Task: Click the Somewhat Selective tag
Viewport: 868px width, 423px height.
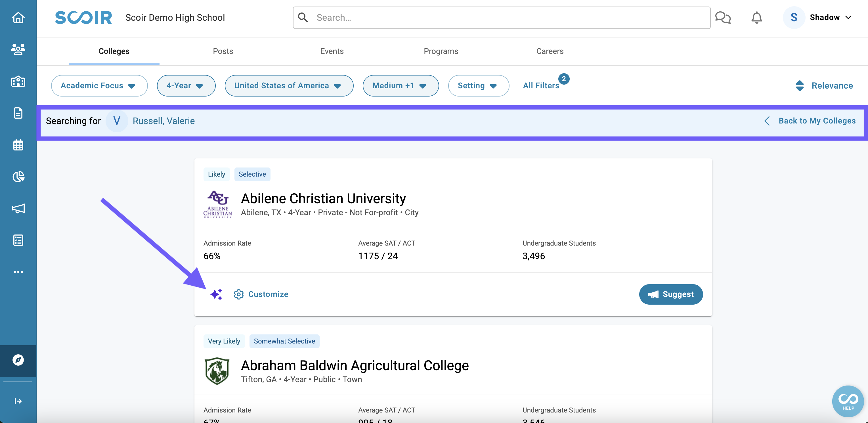Action: click(284, 341)
